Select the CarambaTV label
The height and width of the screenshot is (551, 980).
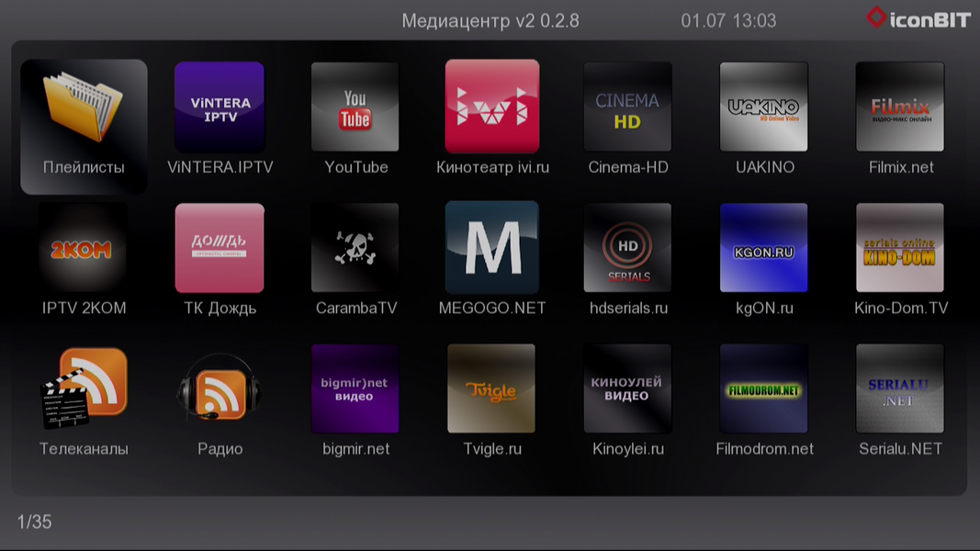point(356,308)
